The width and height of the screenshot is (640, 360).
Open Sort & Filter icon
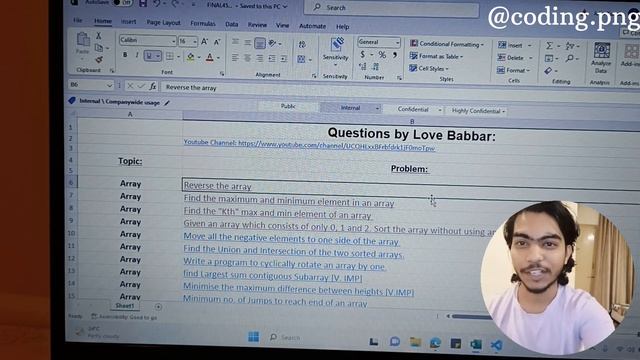click(x=570, y=46)
